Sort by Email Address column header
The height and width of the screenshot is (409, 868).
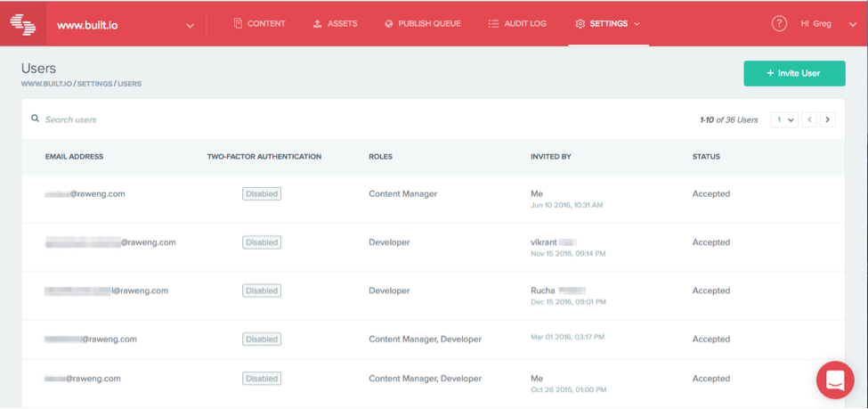74,157
